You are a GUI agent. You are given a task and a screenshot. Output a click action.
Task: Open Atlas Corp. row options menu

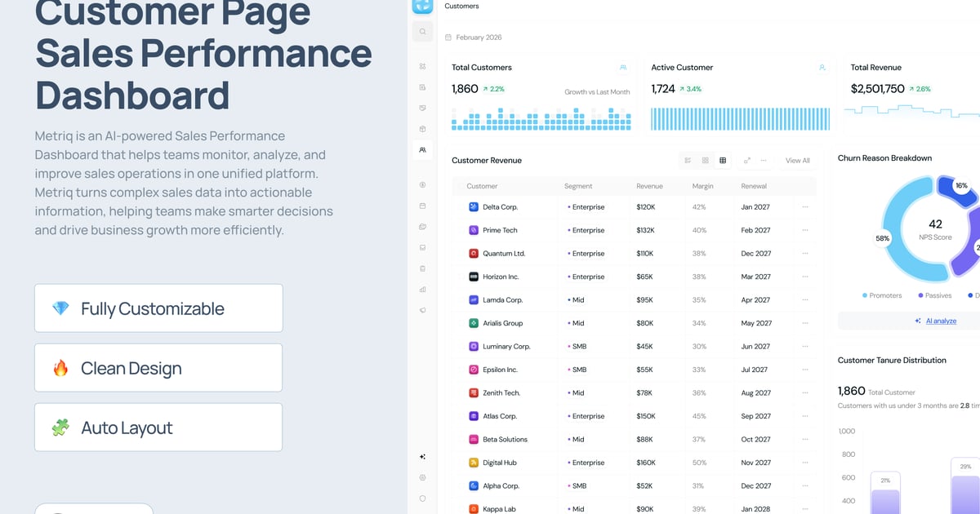point(805,416)
